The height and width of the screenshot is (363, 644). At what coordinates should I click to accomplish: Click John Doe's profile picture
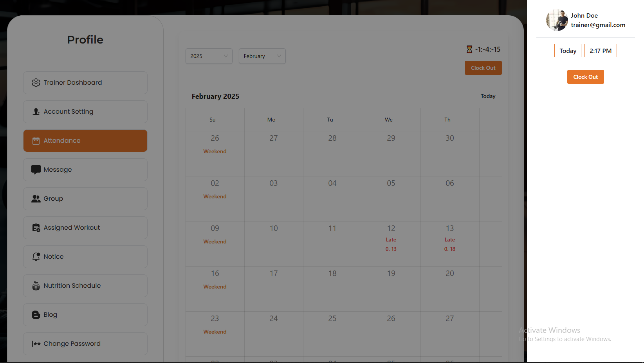[557, 20]
